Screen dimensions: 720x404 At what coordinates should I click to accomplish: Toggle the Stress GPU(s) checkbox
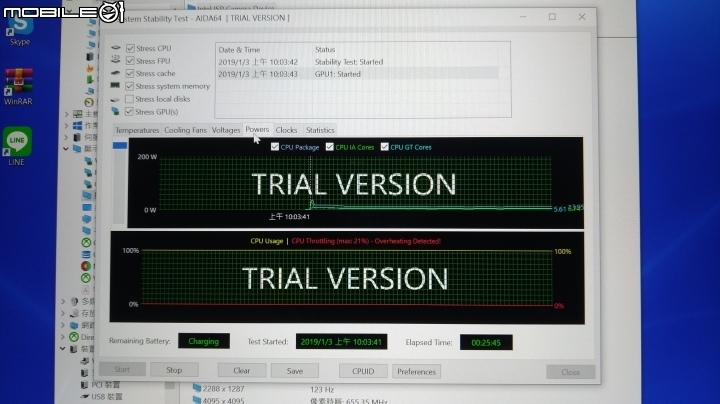(x=129, y=112)
